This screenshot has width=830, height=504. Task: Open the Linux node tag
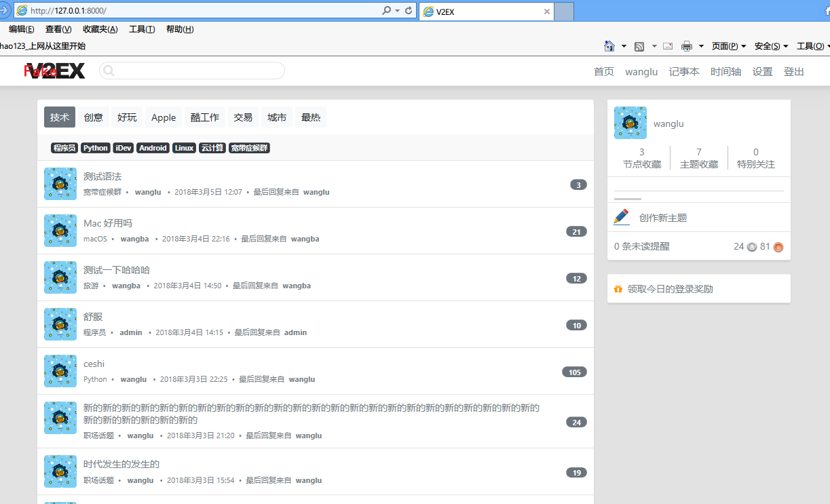[x=184, y=148]
